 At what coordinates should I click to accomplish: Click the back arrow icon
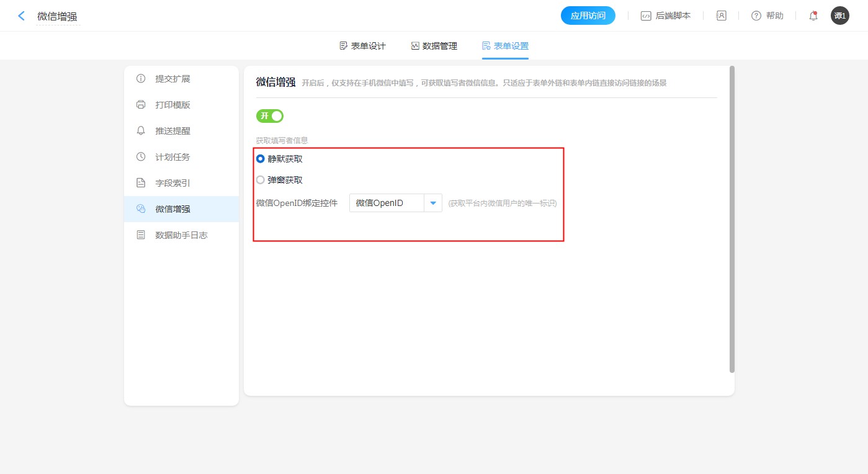22,16
